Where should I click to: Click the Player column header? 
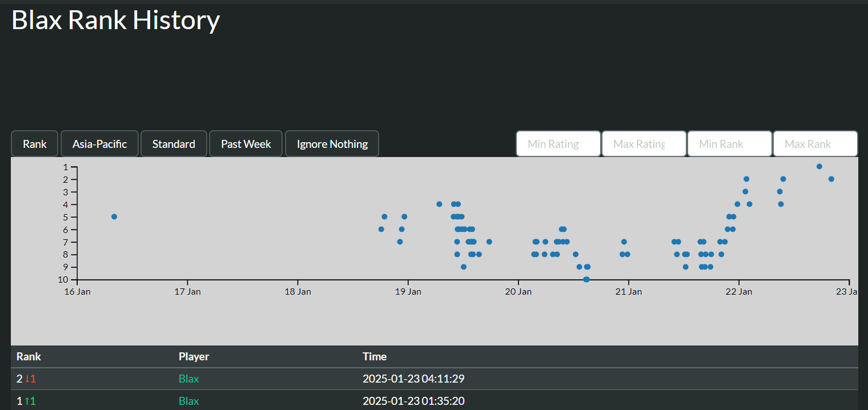pyautogui.click(x=194, y=356)
